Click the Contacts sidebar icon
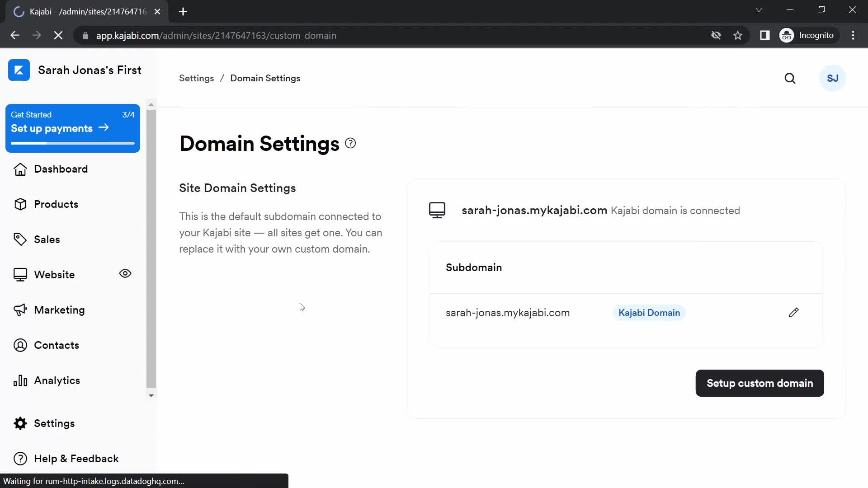Image resolution: width=868 pixels, height=488 pixels. [21, 345]
